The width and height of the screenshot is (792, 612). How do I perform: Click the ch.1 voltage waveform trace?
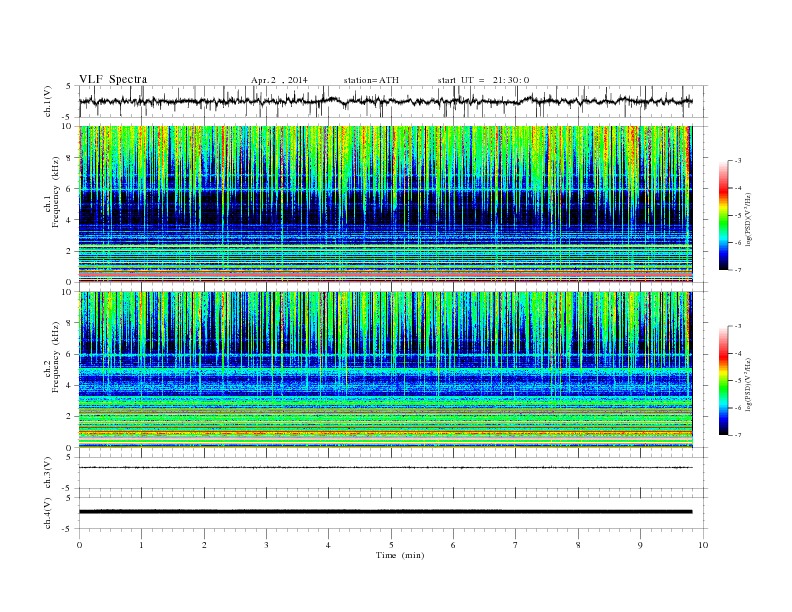point(385,101)
